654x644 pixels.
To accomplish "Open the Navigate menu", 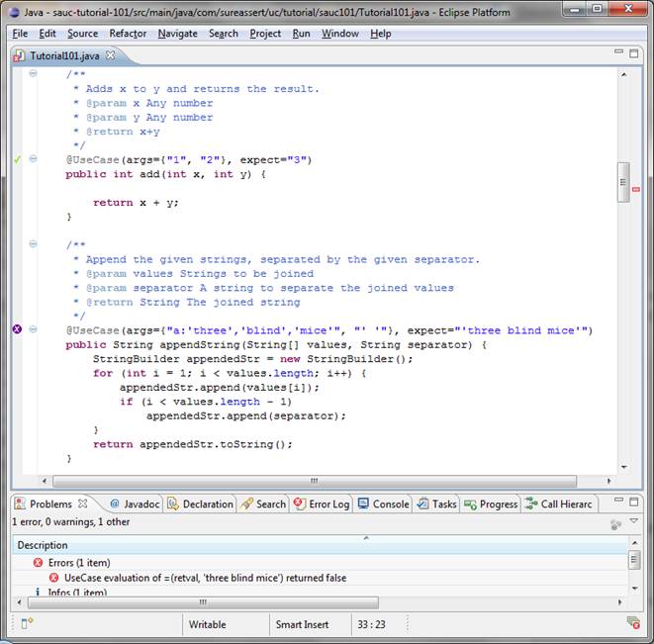I will [177, 33].
